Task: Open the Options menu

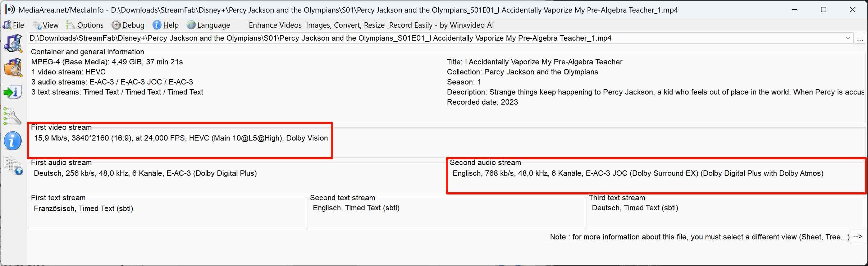Action: pos(85,25)
